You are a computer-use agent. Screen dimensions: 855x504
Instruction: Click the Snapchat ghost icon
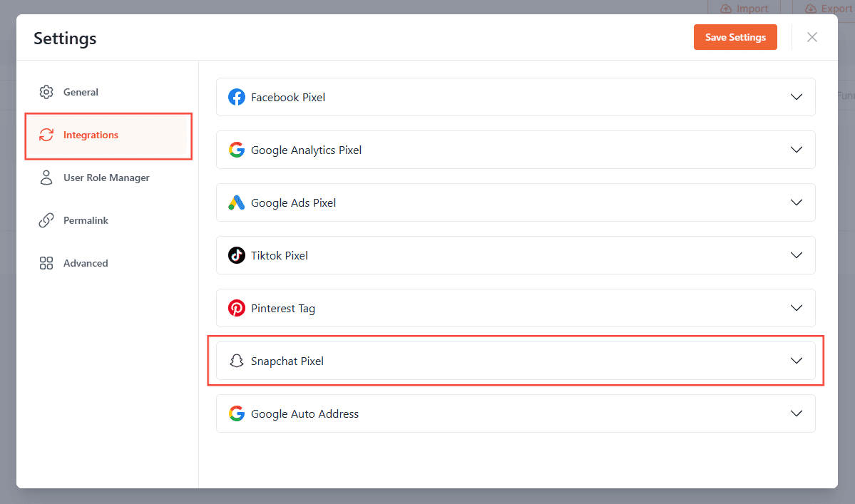(x=237, y=361)
